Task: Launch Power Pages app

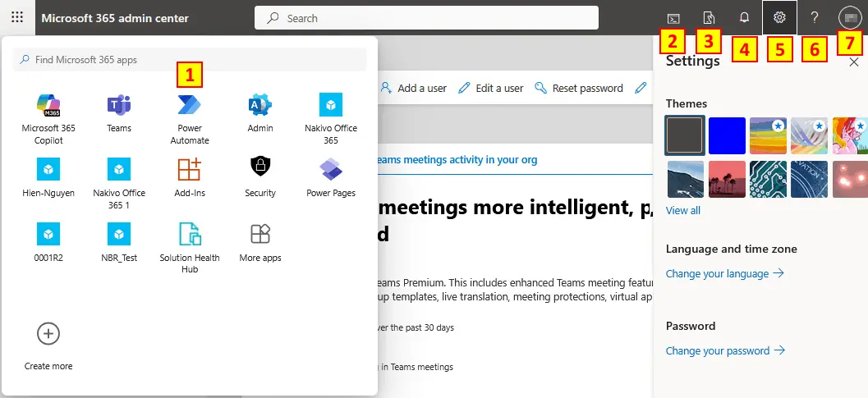Action: 331,178
